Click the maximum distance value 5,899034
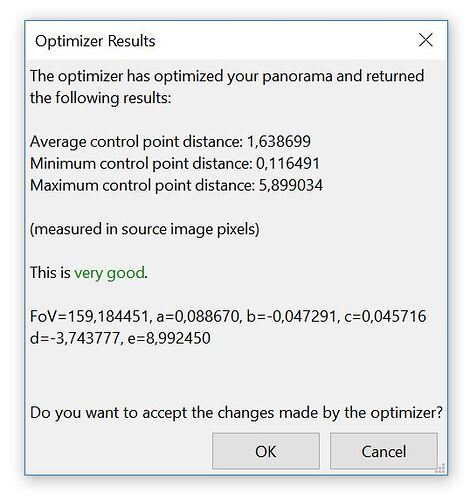 pos(291,185)
